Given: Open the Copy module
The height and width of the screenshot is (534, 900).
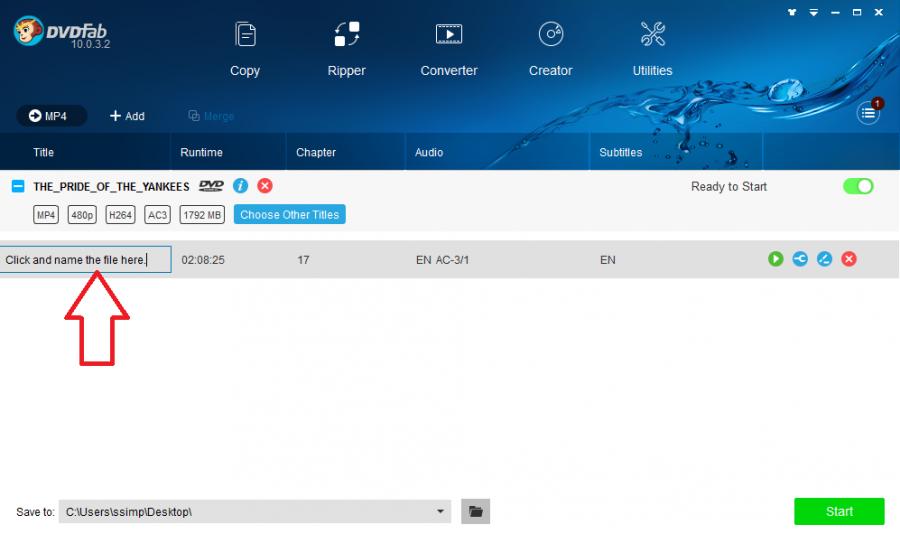Looking at the screenshot, I should [245, 49].
